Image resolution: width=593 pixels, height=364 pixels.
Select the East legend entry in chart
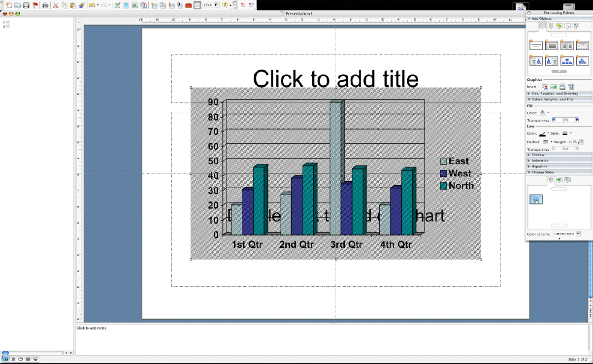tap(454, 161)
